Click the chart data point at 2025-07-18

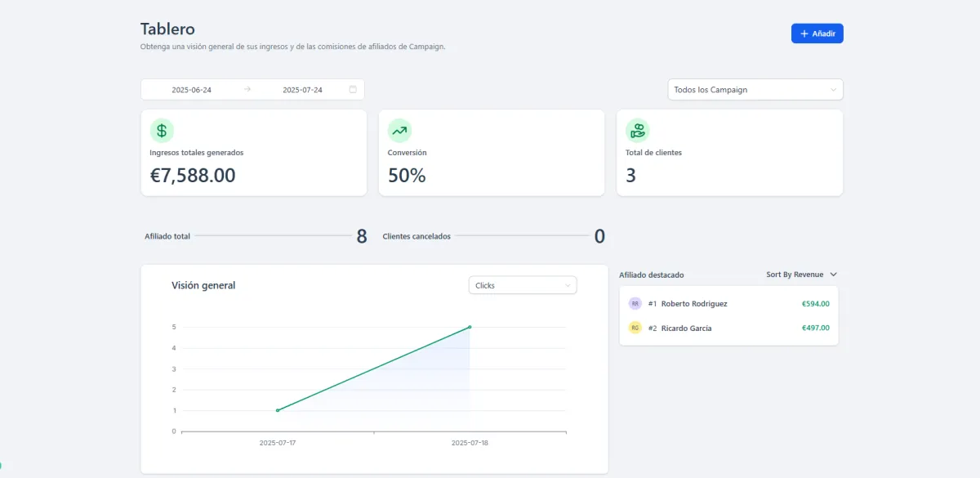point(470,327)
